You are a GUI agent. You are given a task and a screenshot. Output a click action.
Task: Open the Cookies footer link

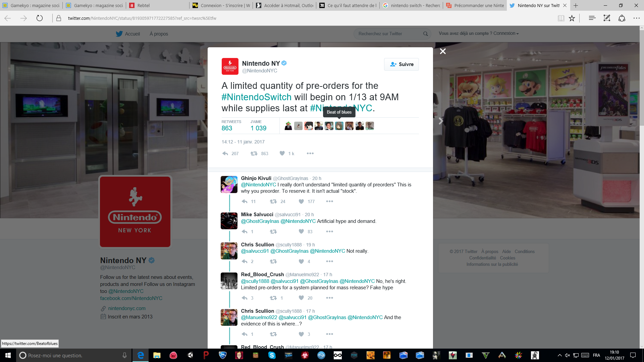(507, 258)
